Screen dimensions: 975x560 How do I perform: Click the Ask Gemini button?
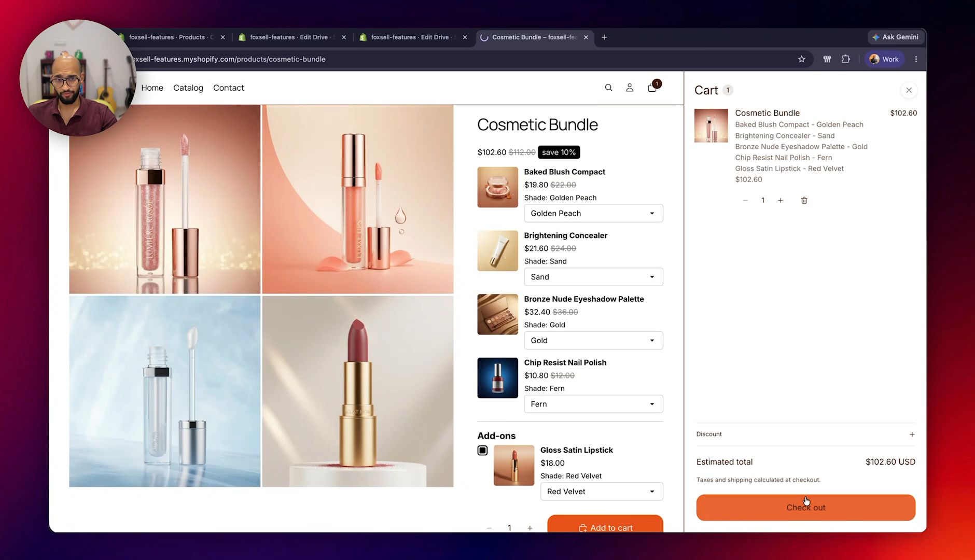pyautogui.click(x=896, y=37)
